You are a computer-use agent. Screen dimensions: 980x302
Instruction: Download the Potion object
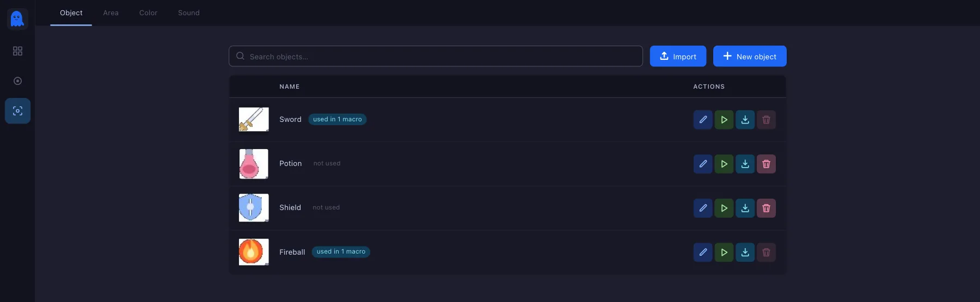(x=745, y=164)
